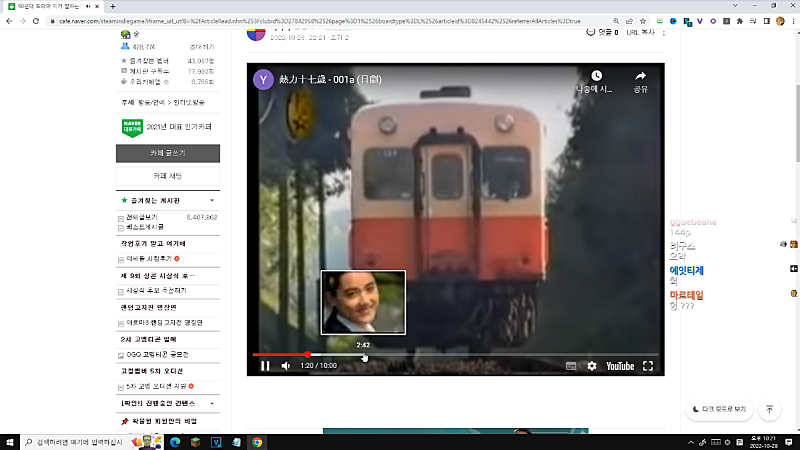Click the scroll to top arrow button
This screenshot has height=450, width=800.
(x=770, y=409)
